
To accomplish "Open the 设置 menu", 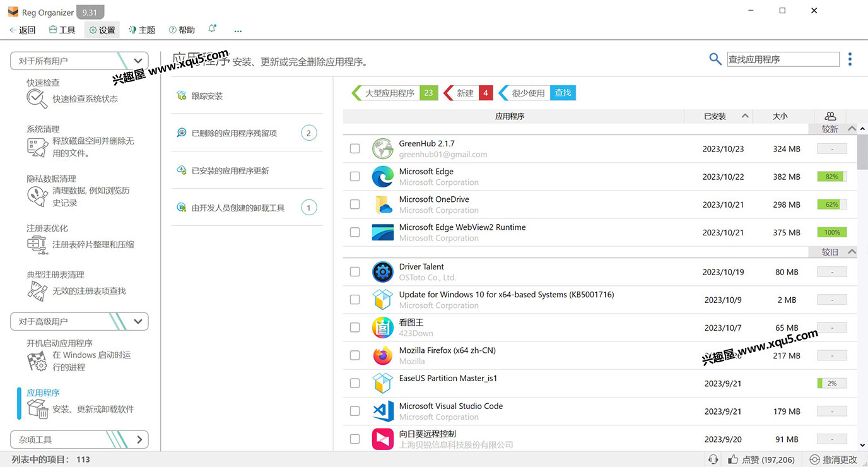I will (x=102, y=30).
